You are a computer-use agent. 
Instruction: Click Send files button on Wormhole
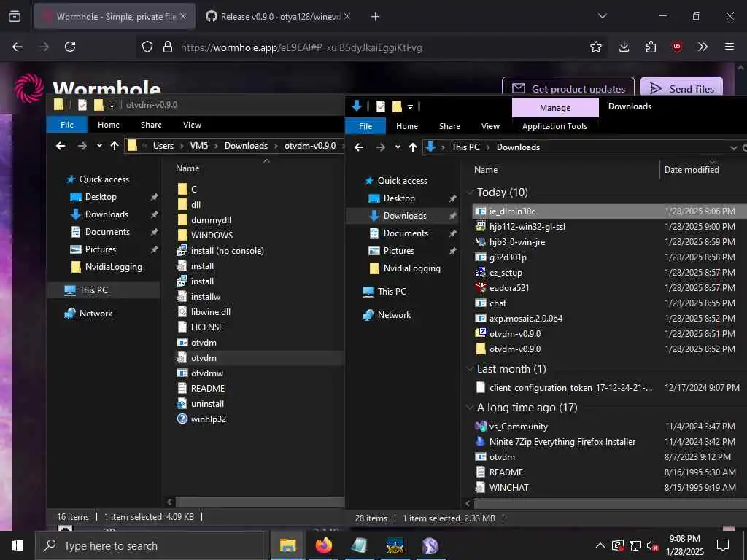point(682,87)
